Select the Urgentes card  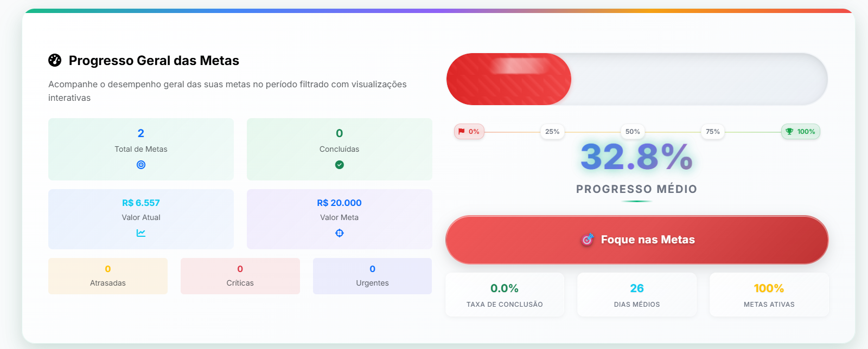(x=372, y=276)
